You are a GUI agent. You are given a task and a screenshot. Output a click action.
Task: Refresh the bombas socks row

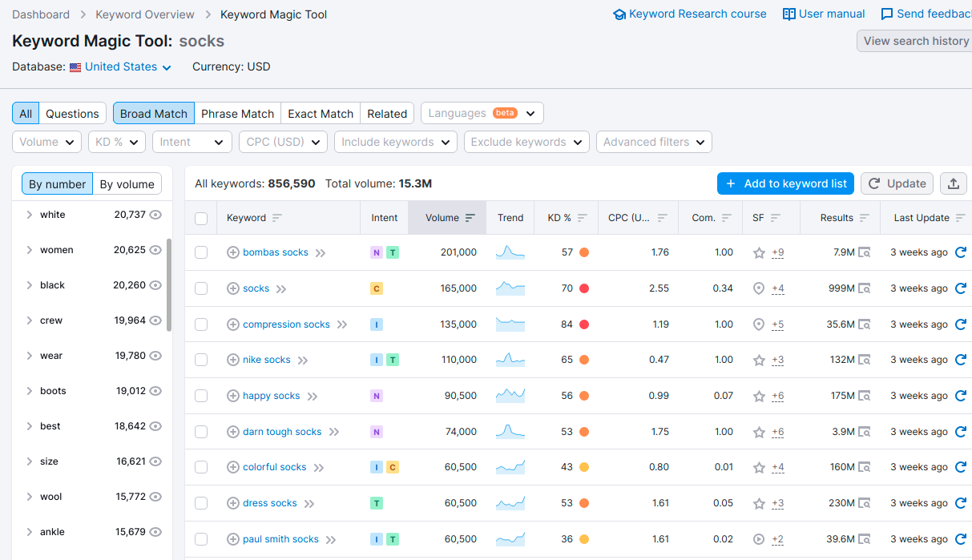961,252
